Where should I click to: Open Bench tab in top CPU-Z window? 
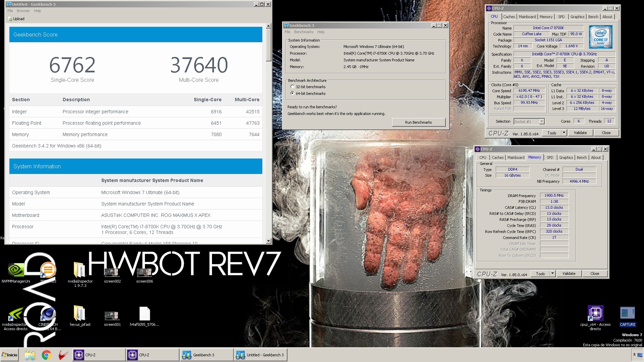click(x=593, y=17)
